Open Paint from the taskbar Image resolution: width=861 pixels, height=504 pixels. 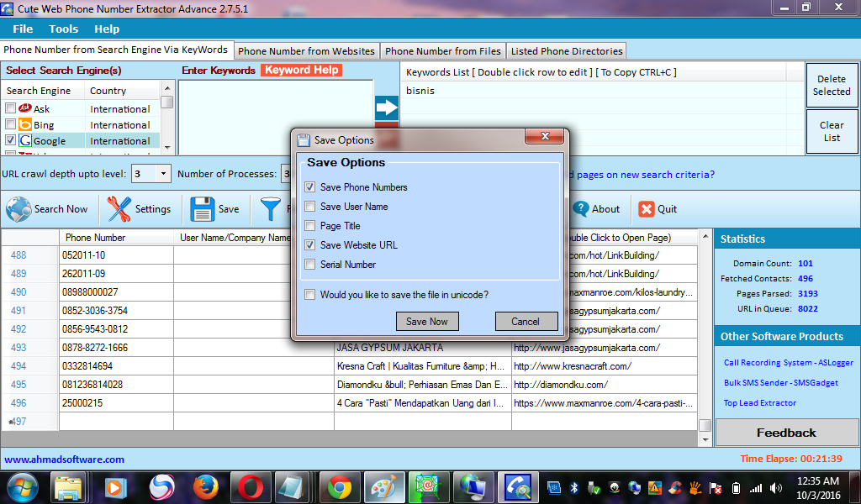pyautogui.click(x=383, y=487)
